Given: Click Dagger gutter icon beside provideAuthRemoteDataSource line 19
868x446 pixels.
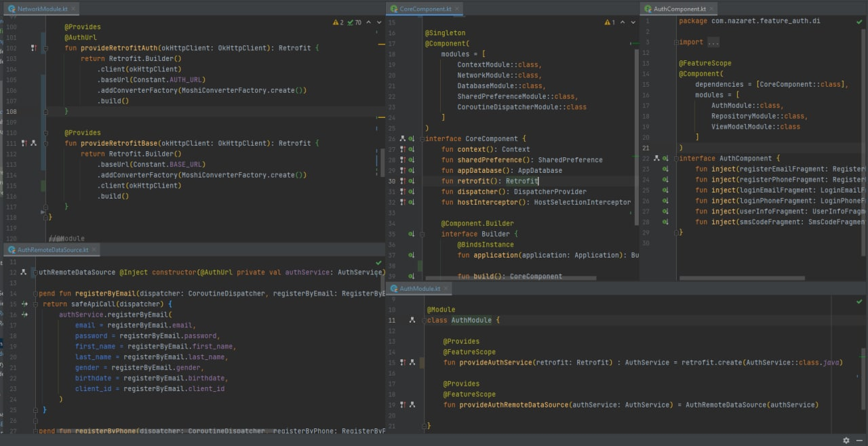Looking at the screenshot, I should point(403,405).
